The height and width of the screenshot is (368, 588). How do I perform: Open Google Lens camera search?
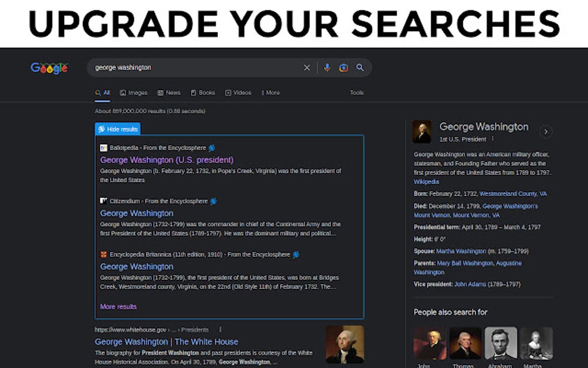[x=344, y=67]
